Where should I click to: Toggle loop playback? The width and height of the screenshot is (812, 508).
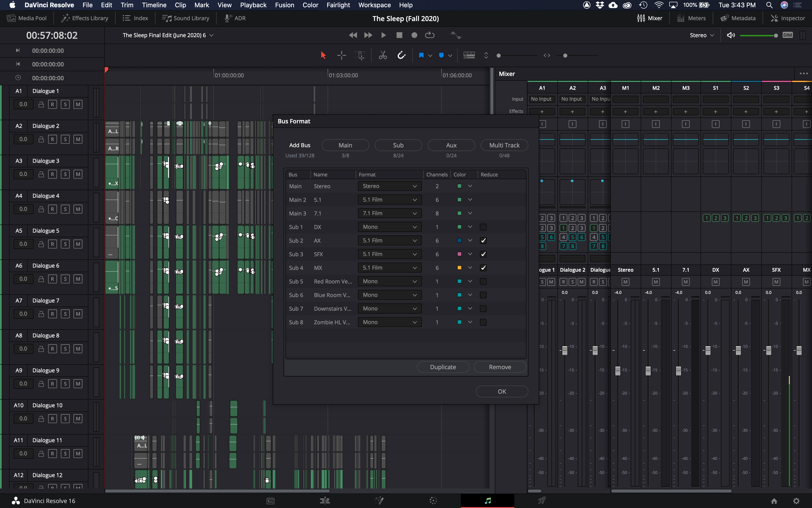pos(430,35)
